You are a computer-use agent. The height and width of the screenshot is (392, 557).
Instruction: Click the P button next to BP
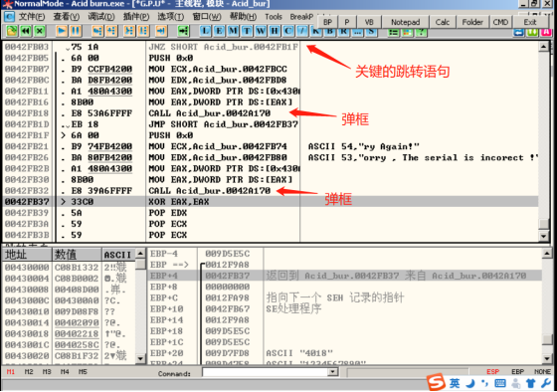pyautogui.click(x=347, y=22)
